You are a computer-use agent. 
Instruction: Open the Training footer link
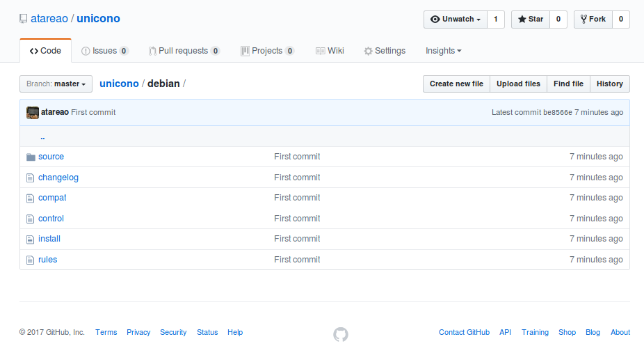[535, 332]
